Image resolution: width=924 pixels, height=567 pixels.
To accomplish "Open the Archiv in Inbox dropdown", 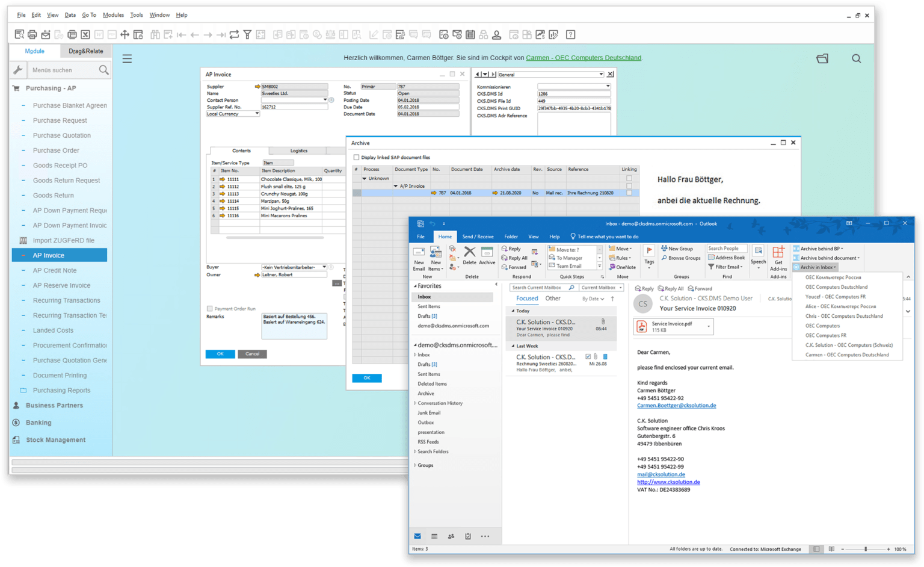I will [816, 267].
